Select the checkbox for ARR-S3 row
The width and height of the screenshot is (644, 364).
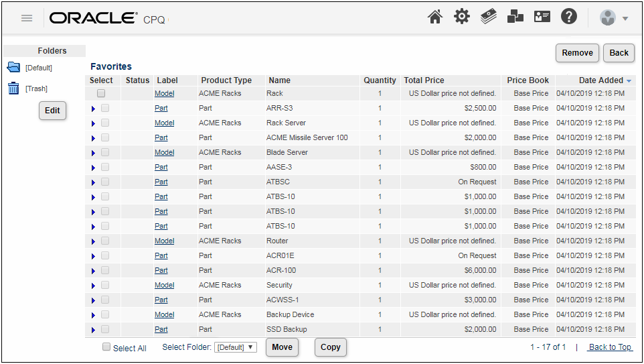105,108
